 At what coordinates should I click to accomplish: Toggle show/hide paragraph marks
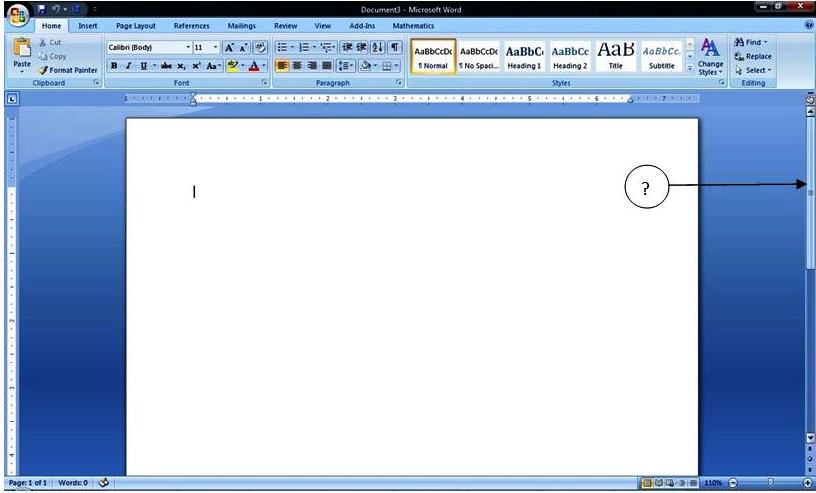coord(395,48)
